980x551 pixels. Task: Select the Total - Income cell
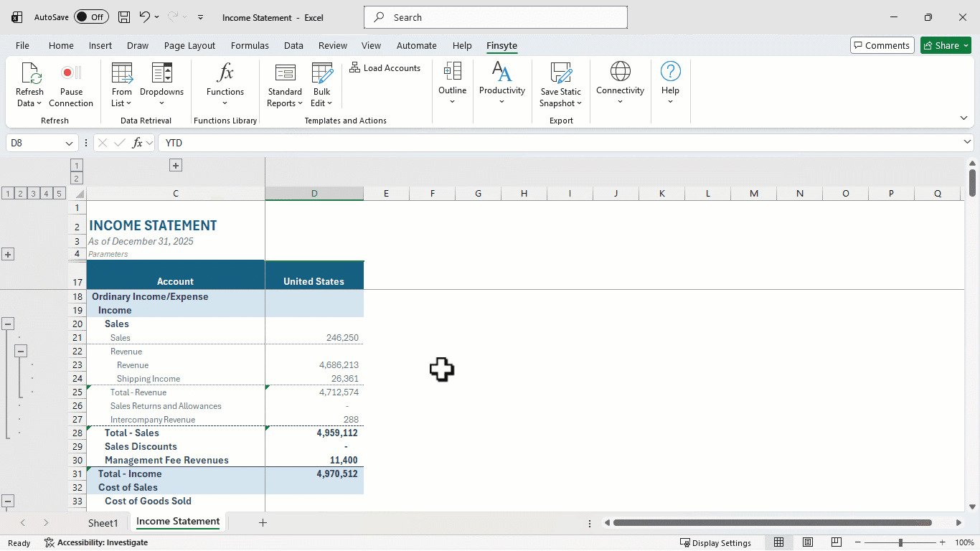click(176, 474)
